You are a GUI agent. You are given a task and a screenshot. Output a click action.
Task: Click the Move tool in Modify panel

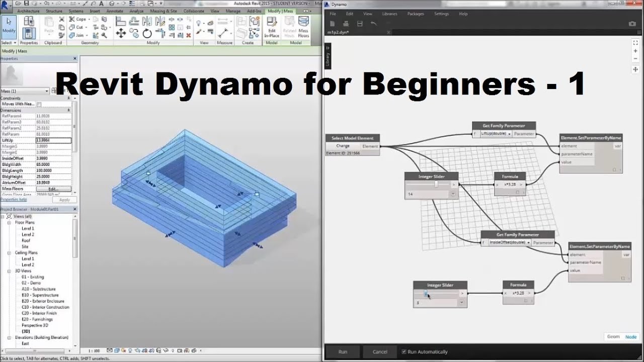[x=121, y=33]
